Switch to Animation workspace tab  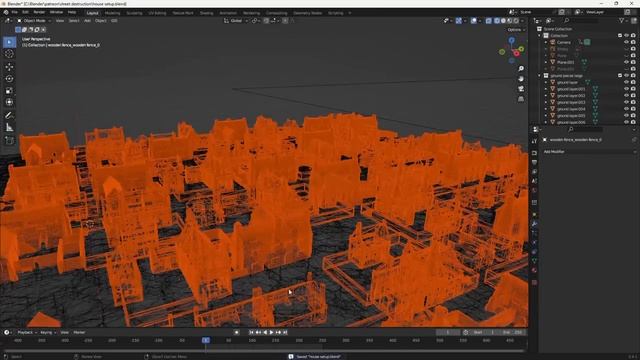[x=228, y=13]
